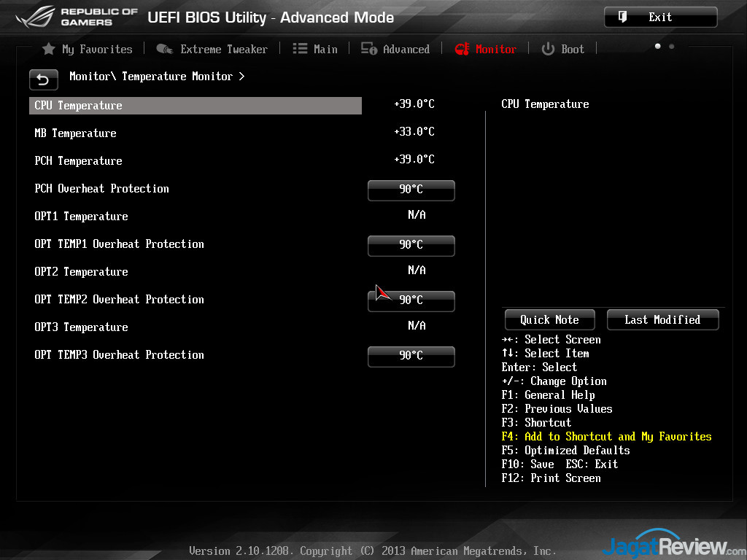Select the Monitor tab
The width and height of the screenshot is (747, 560).
tap(485, 49)
